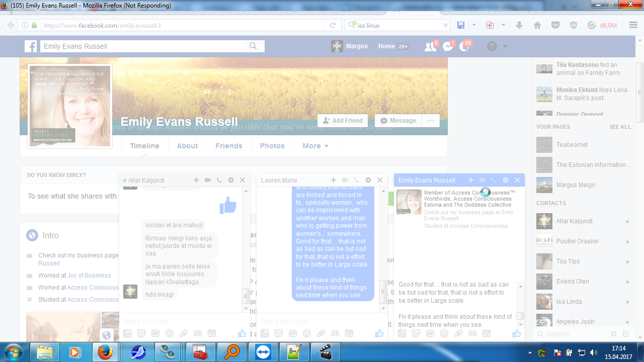The height and width of the screenshot is (362, 644).
Task: Reload the current page
Action: pos(333,25)
